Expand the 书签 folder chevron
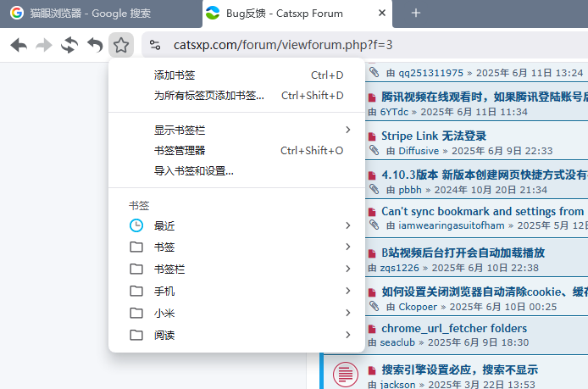The width and height of the screenshot is (588, 389). (348, 247)
